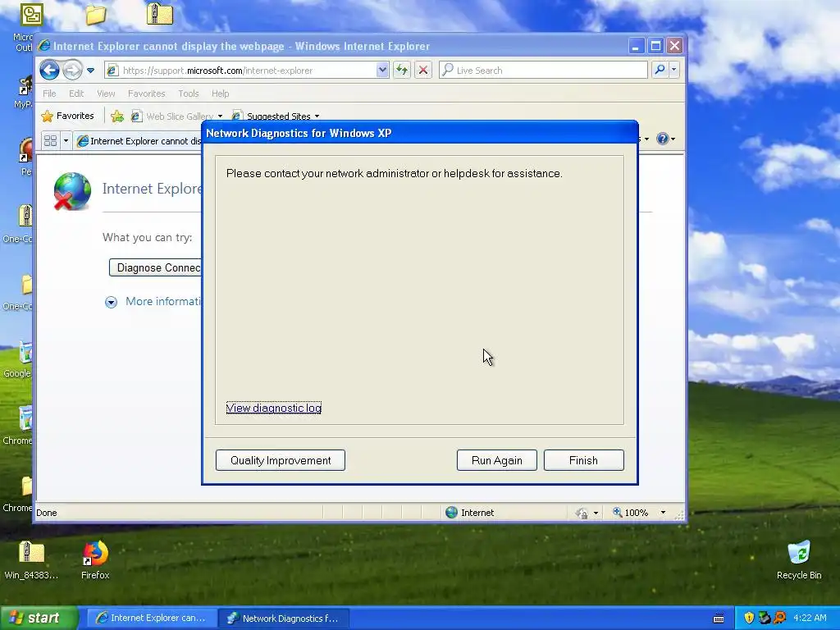The height and width of the screenshot is (630, 840).
Task: Click the network computers tray icon
Action: 764,618
